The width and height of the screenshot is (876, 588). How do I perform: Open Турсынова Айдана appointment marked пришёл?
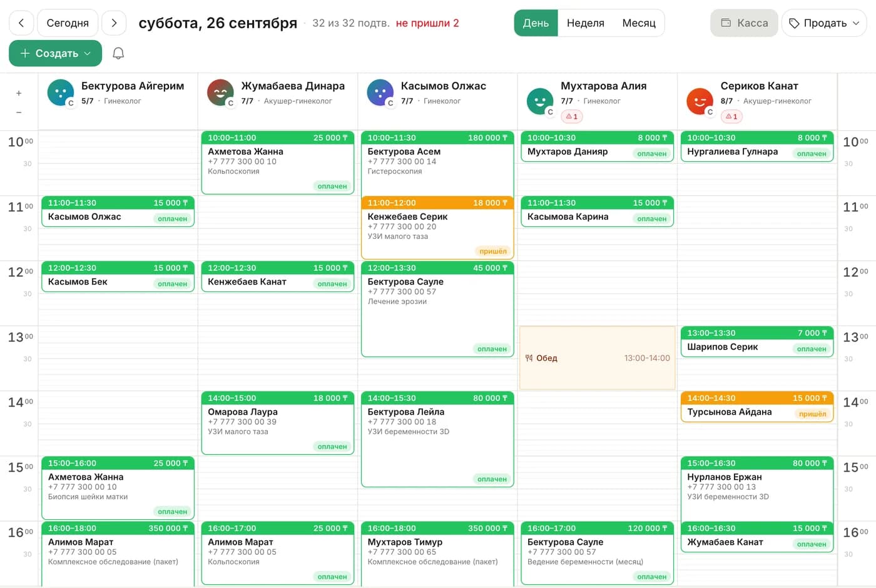tap(757, 407)
